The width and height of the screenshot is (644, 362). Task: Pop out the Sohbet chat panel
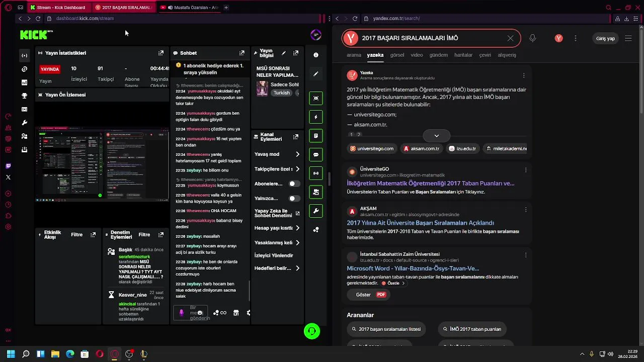point(242,53)
